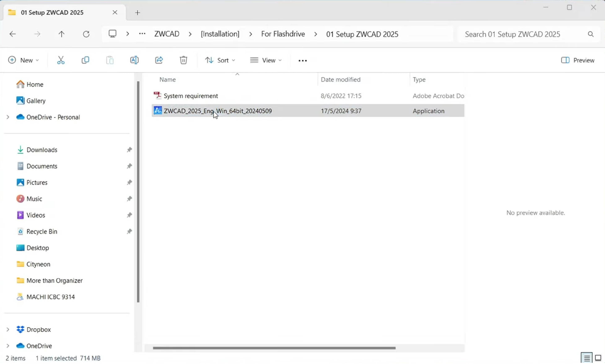The height and width of the screenshot is (364, 605).
Task: Expand chevron after ZWCAD breadcrumb
Action: (x=190, y=34)
